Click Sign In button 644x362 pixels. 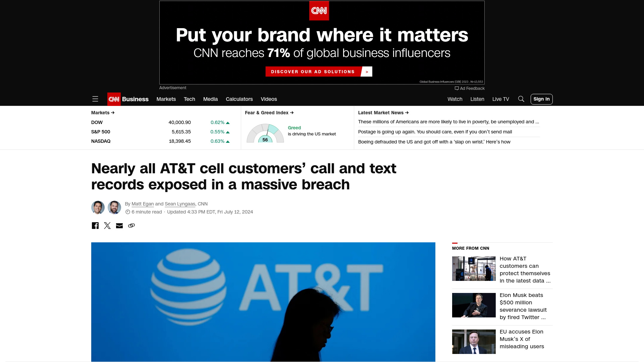[x=541, y=99]
